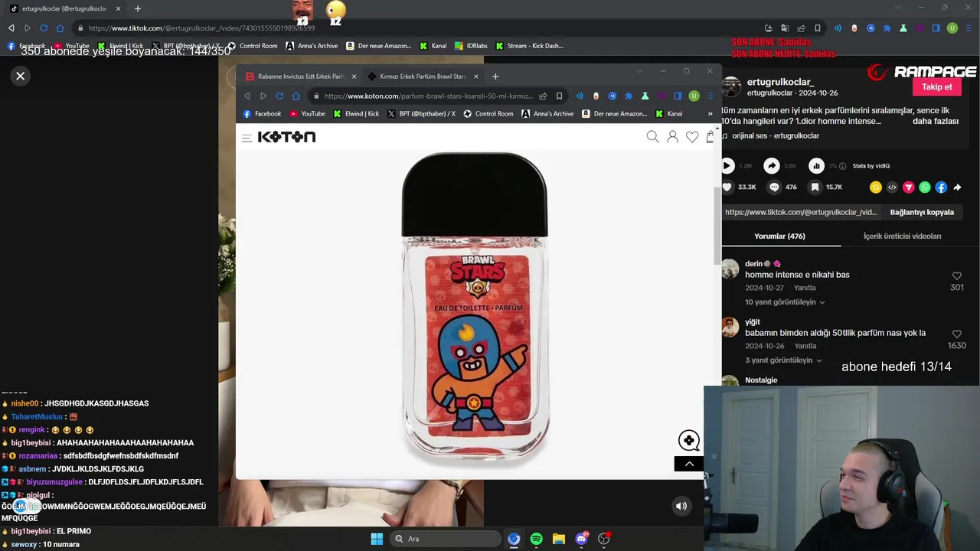Open Control Room bookmark in TikTok window

click(x=252, y=46)
